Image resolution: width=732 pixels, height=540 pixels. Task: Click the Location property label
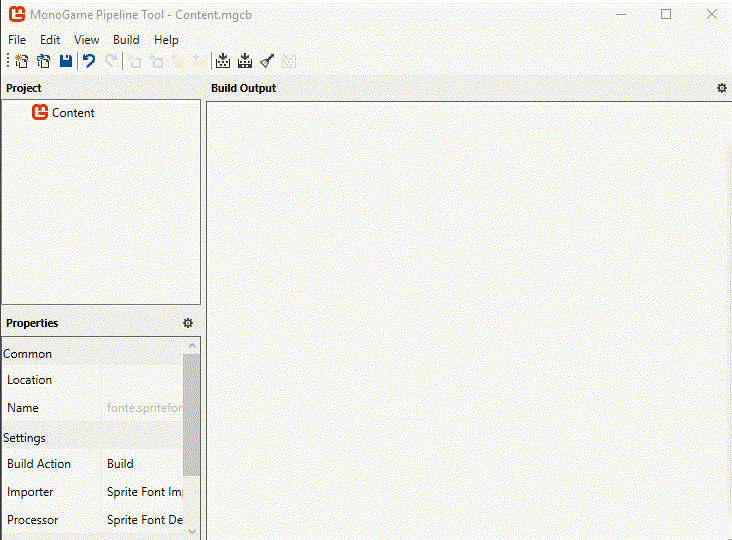pyautogui.click(x=29, y=380)
